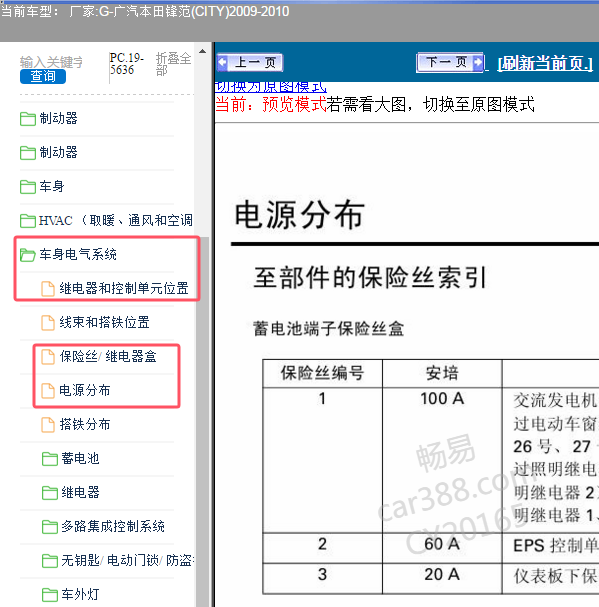The image size is (599, 607).
Task: Click the 切换为原图模式 link
Action: coord(271,87)
